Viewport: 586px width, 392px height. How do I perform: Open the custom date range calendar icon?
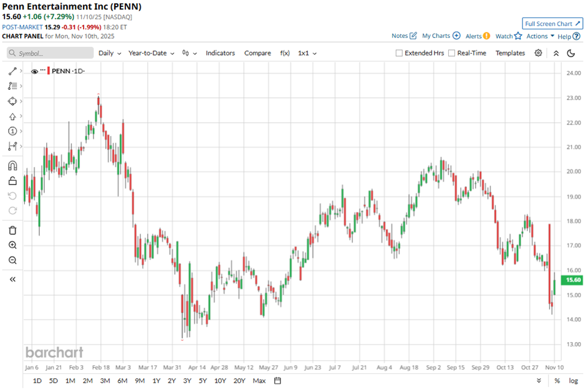pos(277,381)
